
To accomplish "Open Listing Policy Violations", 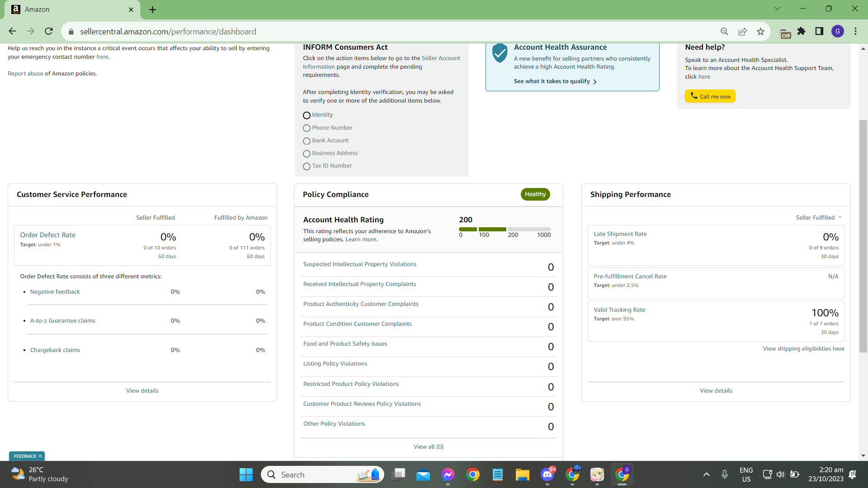I will pyautogui.click(x=335, y=364).
